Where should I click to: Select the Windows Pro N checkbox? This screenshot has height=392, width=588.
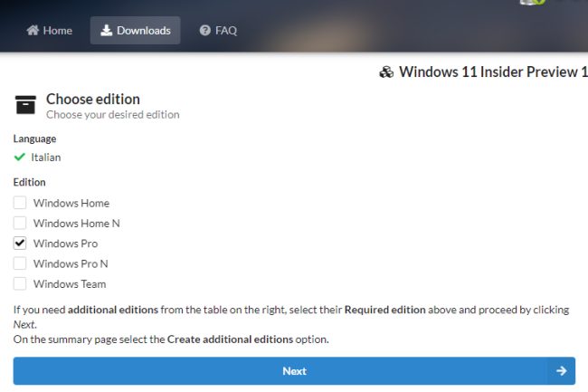click(20, 263)
